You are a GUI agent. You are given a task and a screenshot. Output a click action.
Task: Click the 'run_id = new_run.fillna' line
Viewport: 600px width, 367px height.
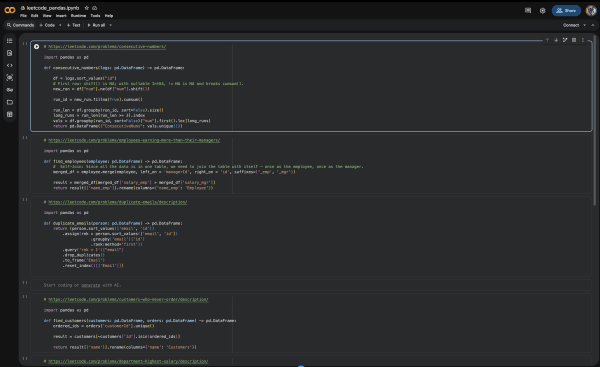click(98, 99)
